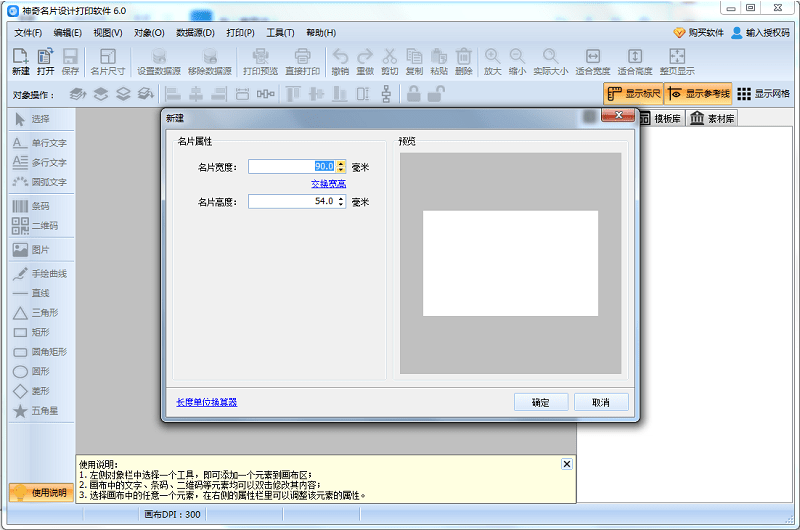Select the five-pointed star (五角星) shape tool

pos(40,411)
